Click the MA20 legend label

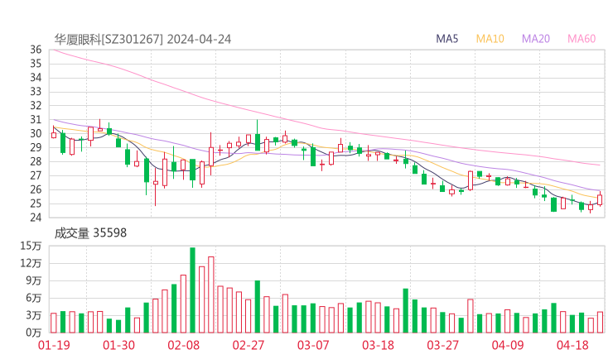click(536, 39)
